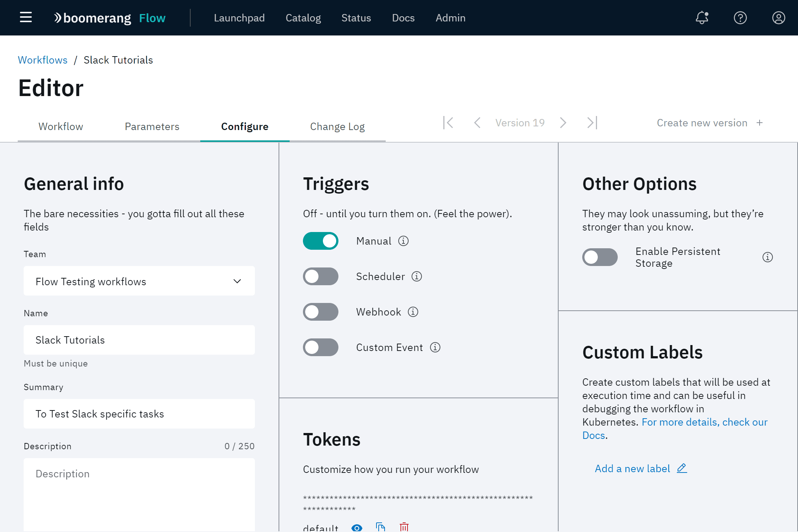Click the plus icon to create version
This screenshot has width=798, height=532.
click(760, 123)
